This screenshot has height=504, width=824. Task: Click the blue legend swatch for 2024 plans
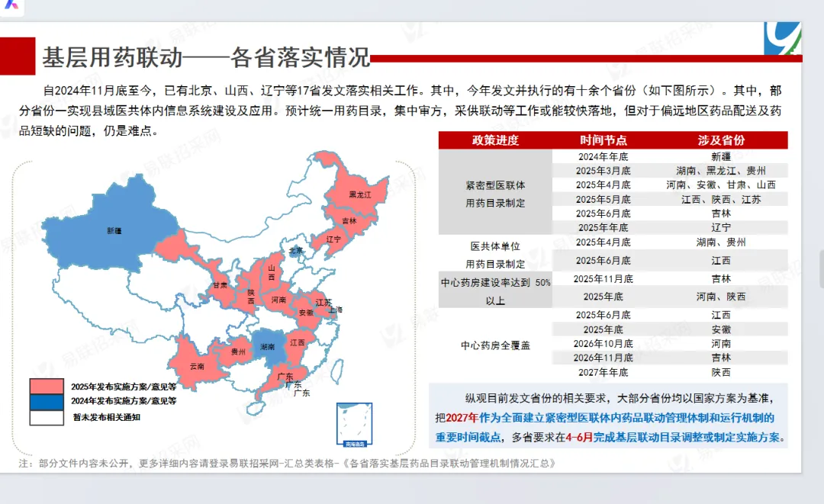coord(47,402)
